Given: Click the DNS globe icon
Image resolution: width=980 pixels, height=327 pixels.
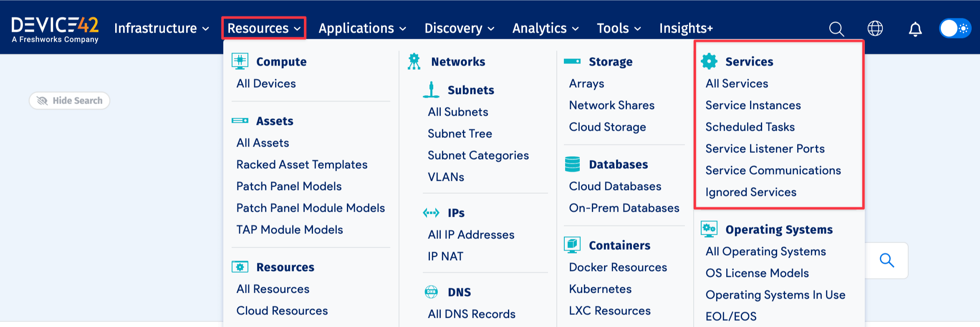Looking at the screenshot, I should (431, 292).
